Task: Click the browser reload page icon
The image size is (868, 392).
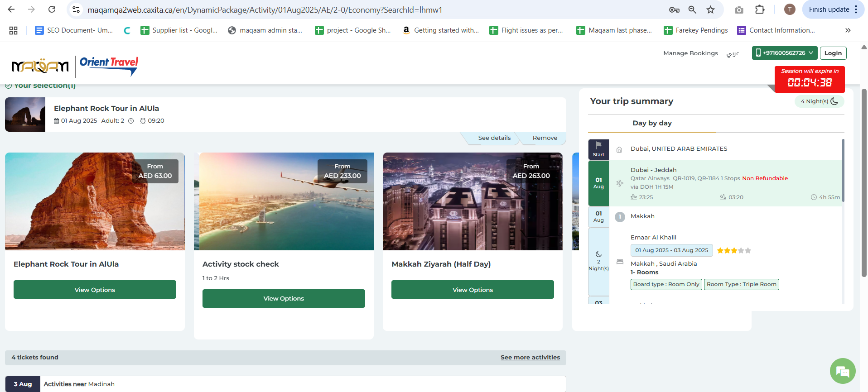Action: tap(52, 10)
